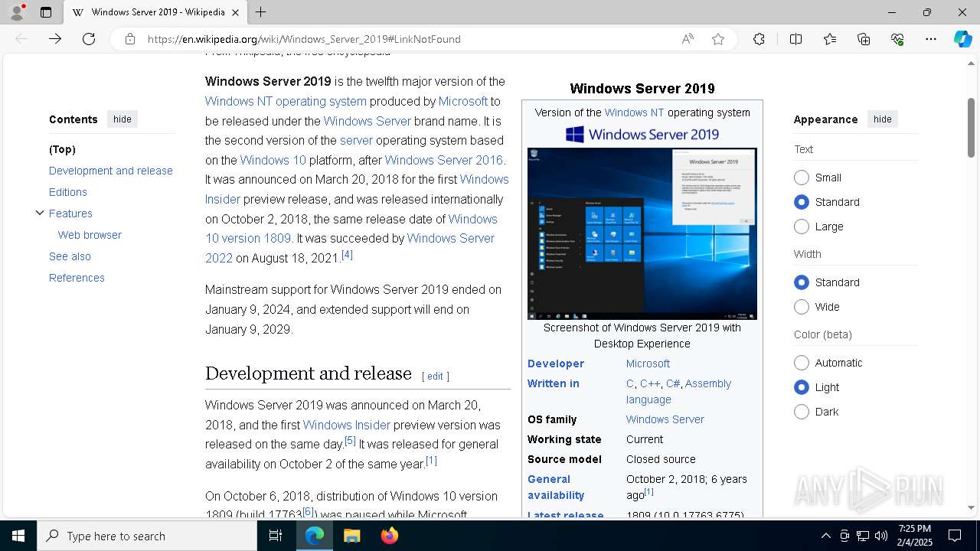The image size is (980, 551).
Task: Open File Explorer from taskbar
Action: coord(351,536)
